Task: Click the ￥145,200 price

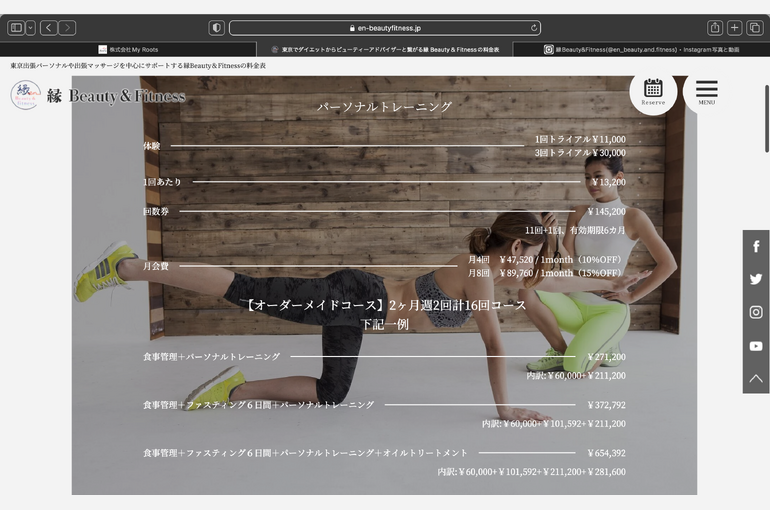Action: pos(606,212)
